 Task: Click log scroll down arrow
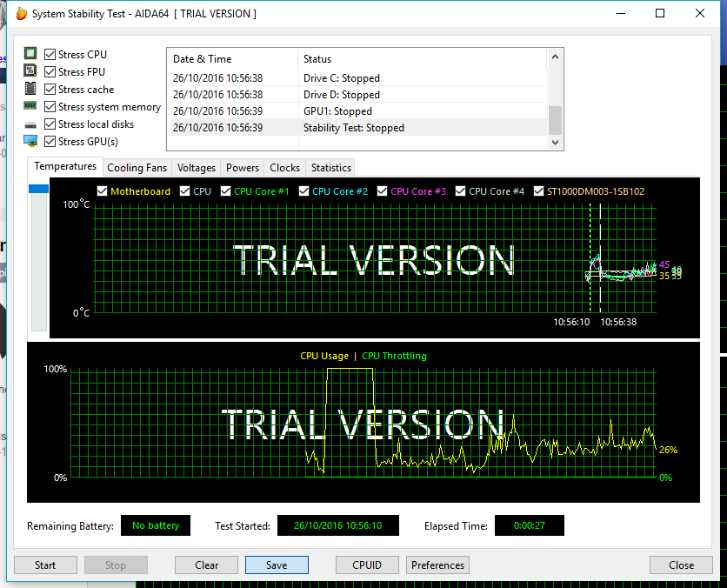click(555, 142)
